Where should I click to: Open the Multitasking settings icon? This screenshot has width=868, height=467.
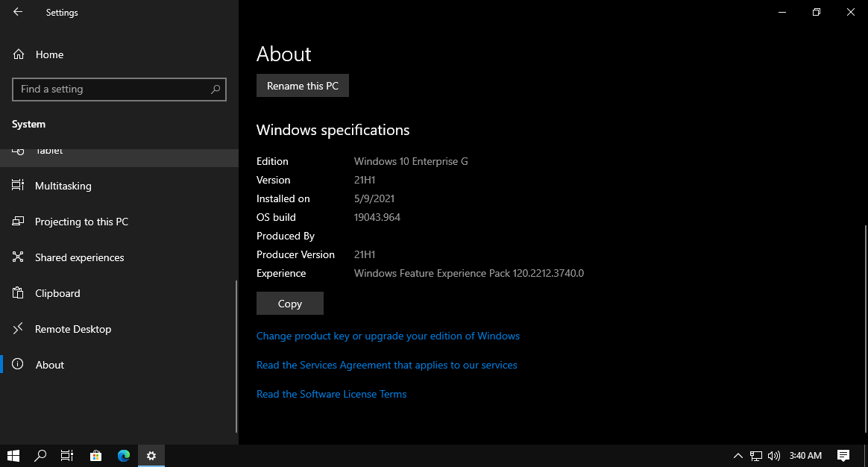click(x=18, y=185)
